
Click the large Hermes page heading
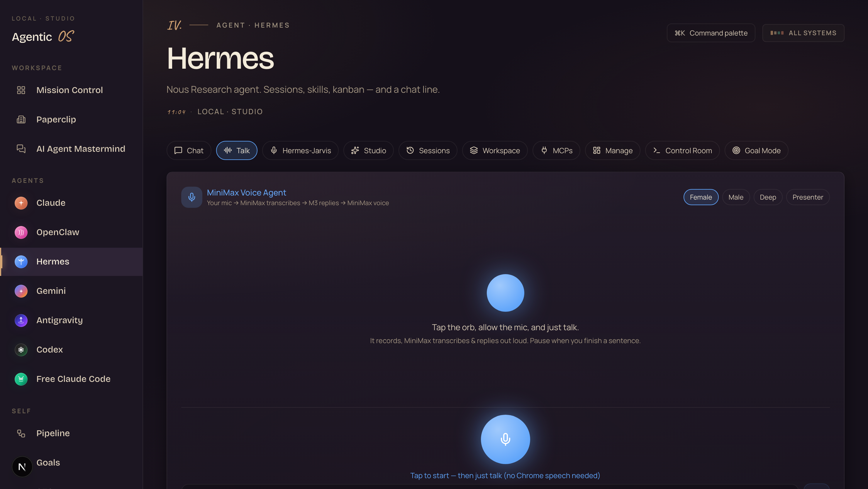click(220, 58)
